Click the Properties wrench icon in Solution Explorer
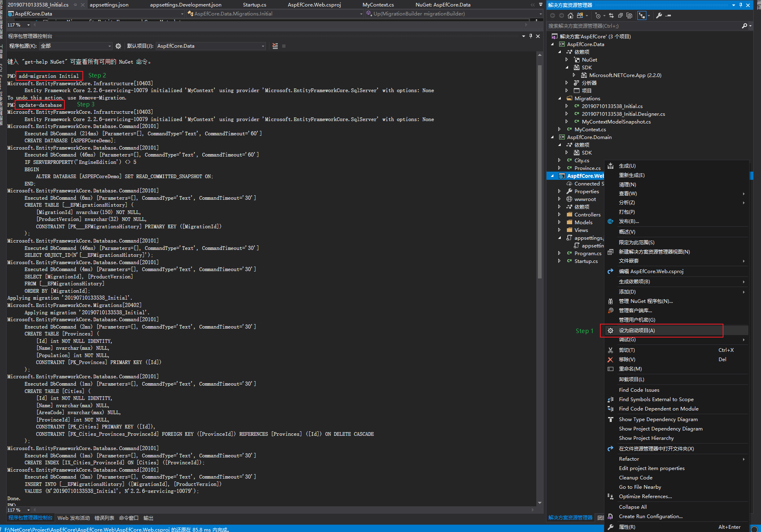Viewport: 761px width, 532px height. (659, 15)
